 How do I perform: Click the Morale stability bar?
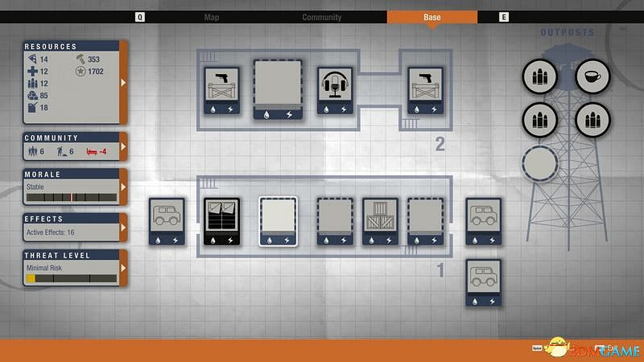[71, 196]
